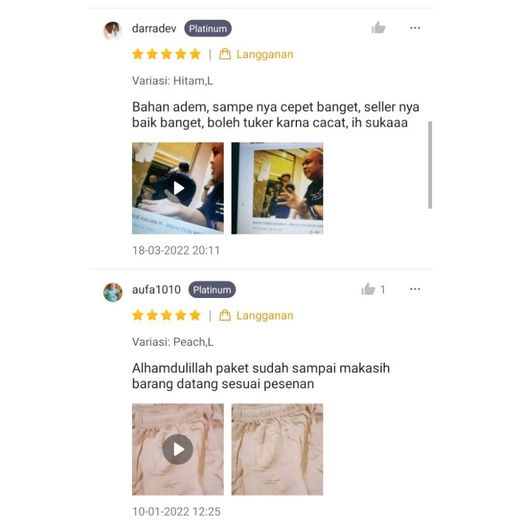Open more options for darradev's review
The image size is (525, 525).
(415, 28)
